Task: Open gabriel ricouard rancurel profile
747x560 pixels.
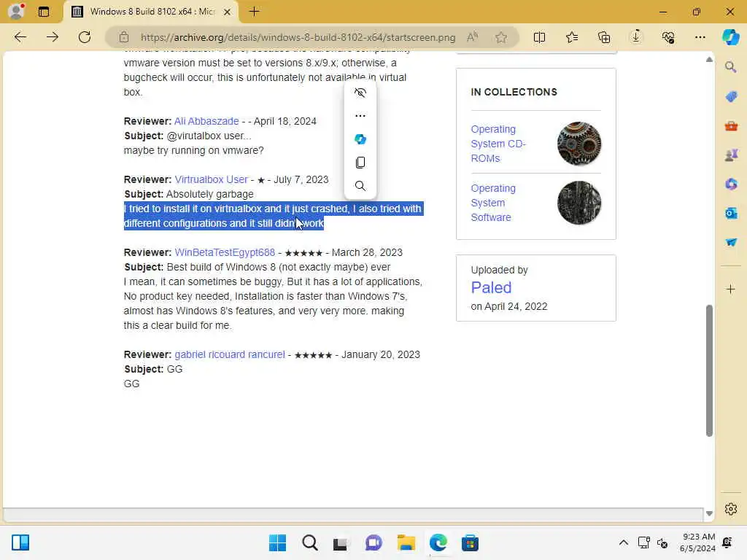Action: pyautogui.click(x=230, y=354)
